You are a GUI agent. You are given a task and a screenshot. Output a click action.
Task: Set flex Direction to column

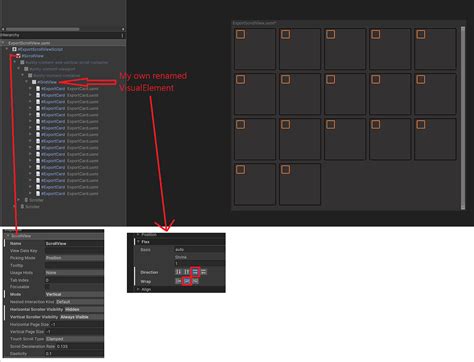[x=178, y=272]
